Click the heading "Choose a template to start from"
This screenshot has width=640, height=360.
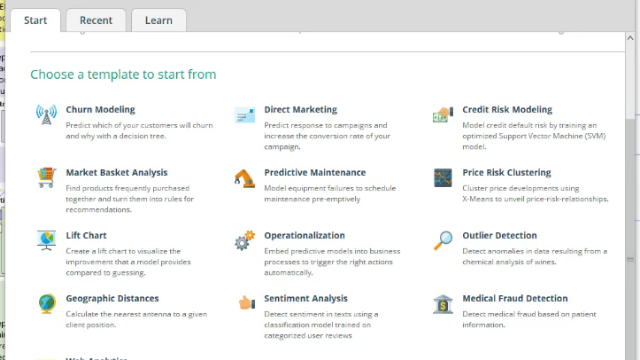click(123, 74)
